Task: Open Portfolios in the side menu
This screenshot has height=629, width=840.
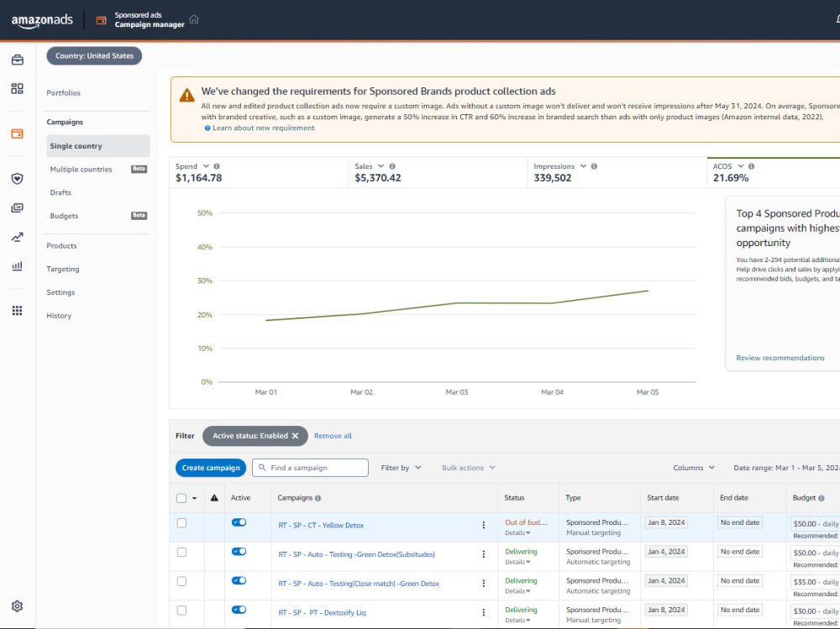Action: [x=63, y=92]
